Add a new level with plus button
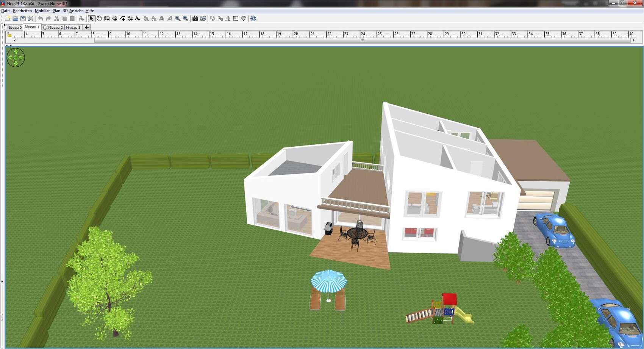Screen dimensions: 644x349 tap(87, 27)
